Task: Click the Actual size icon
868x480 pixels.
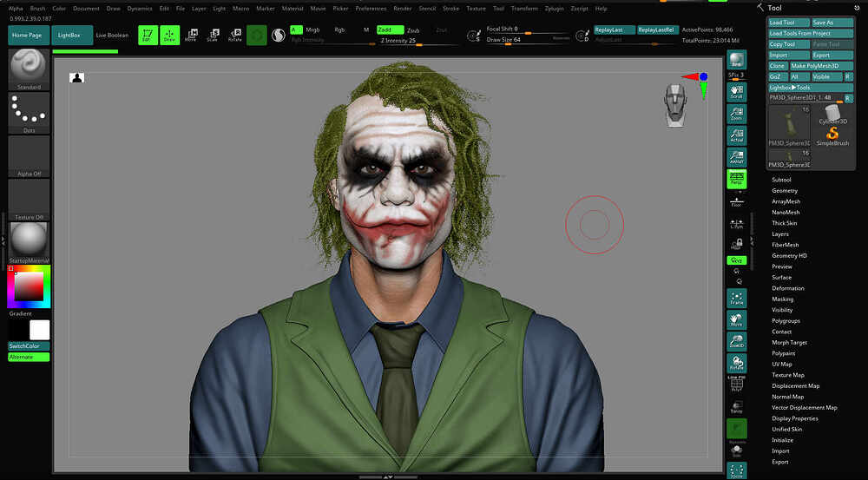Action: (x=736, y=135)
